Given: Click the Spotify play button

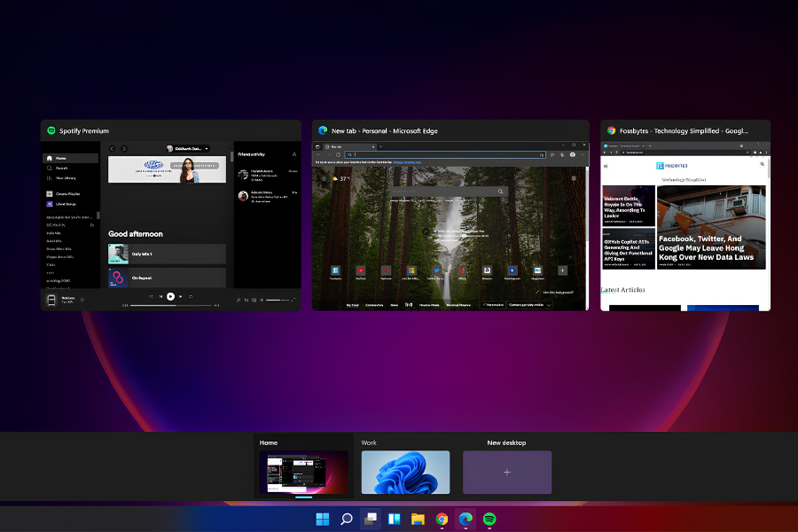Looking at the screenshot, I should pyautogui.click(x=170, y=296).
